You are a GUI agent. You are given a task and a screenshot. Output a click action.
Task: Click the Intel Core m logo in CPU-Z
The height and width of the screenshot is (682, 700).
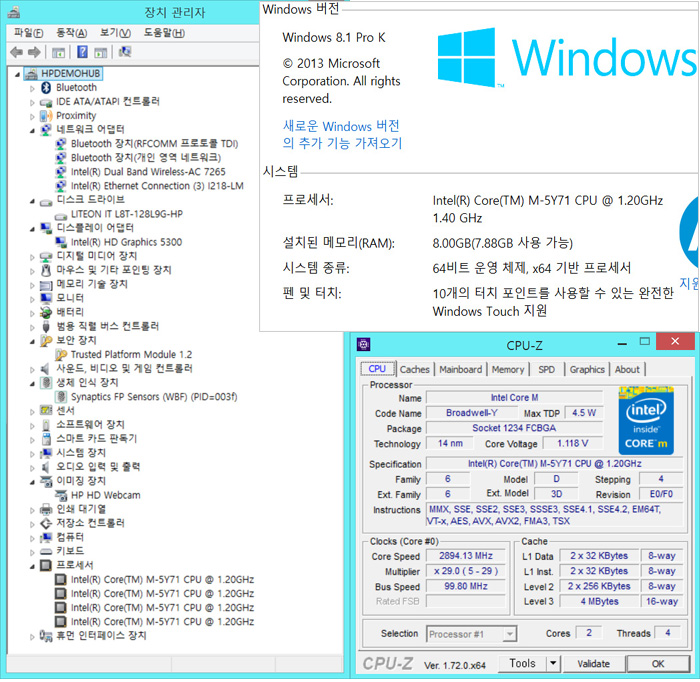tap(646, 421)
